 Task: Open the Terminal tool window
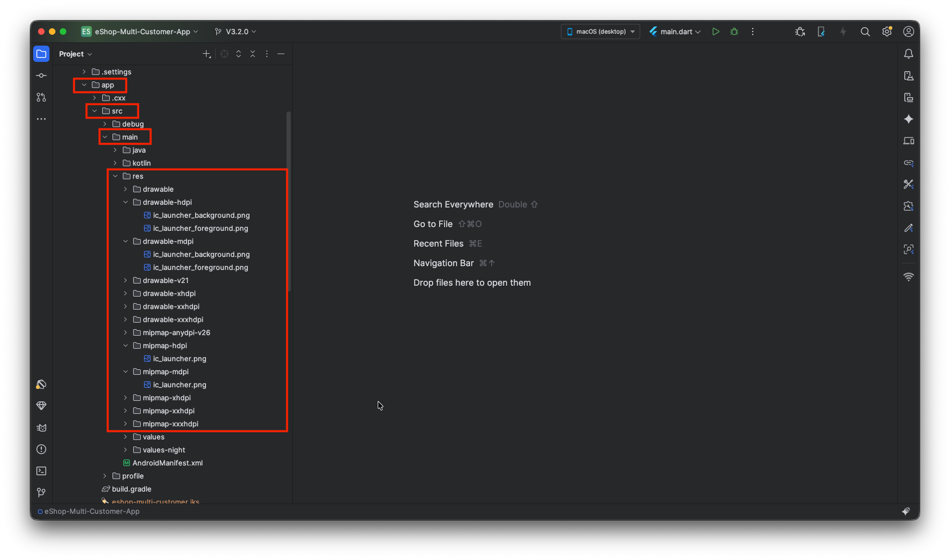coord(41,471)
